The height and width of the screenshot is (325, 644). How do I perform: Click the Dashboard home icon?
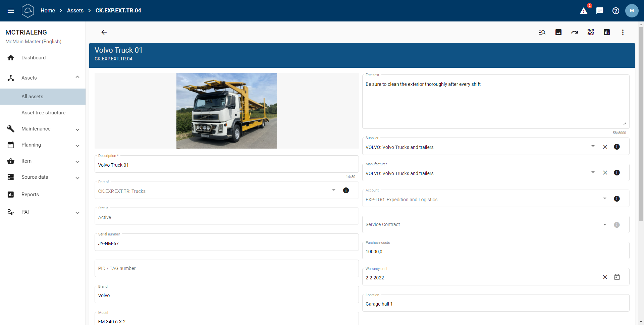click(11, 58)
